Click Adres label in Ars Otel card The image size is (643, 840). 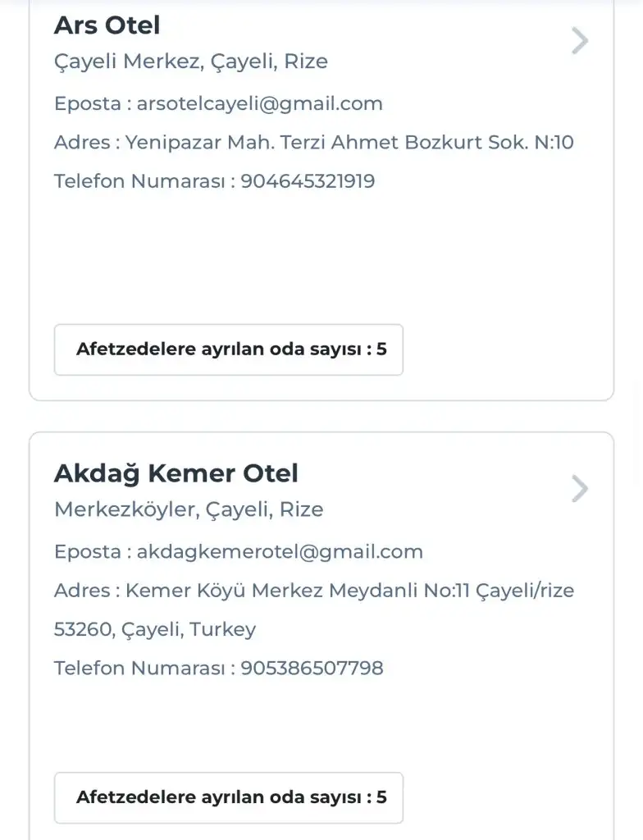(82, 143)
